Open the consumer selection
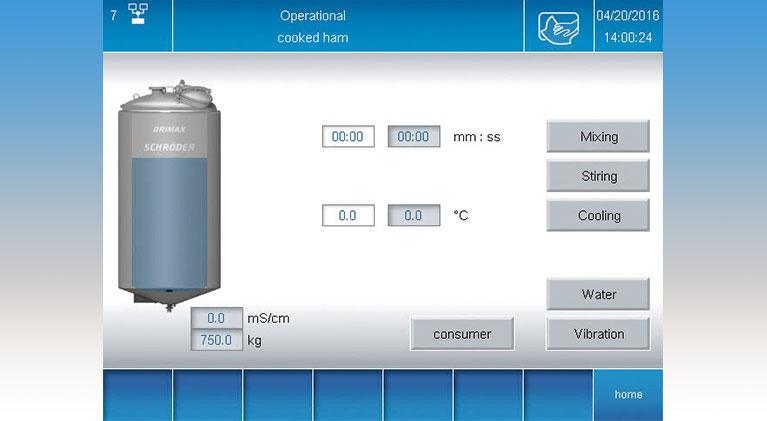Image resolution: width=767 pixels, height=421 pixels. tap(462, 334)
